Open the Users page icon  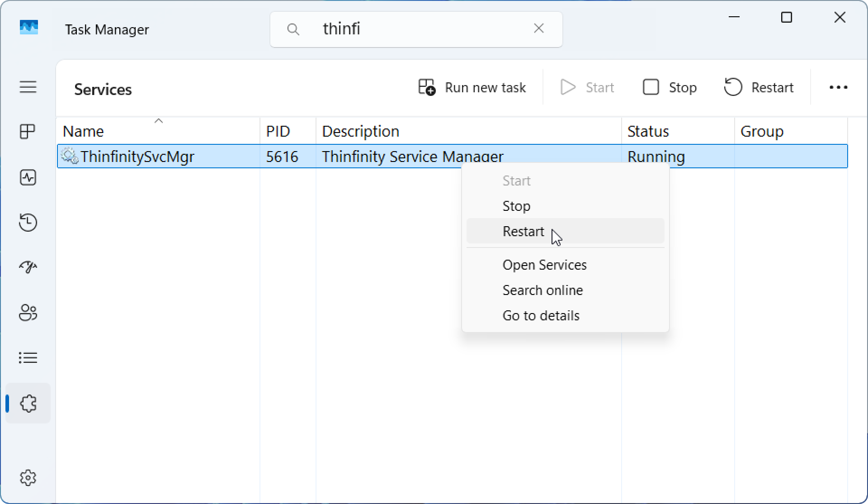(x=28, y=313)
